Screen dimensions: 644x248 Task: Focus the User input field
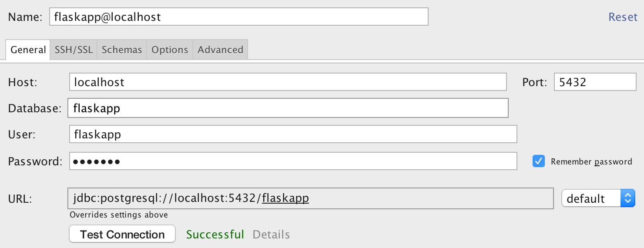click(293, 134)
